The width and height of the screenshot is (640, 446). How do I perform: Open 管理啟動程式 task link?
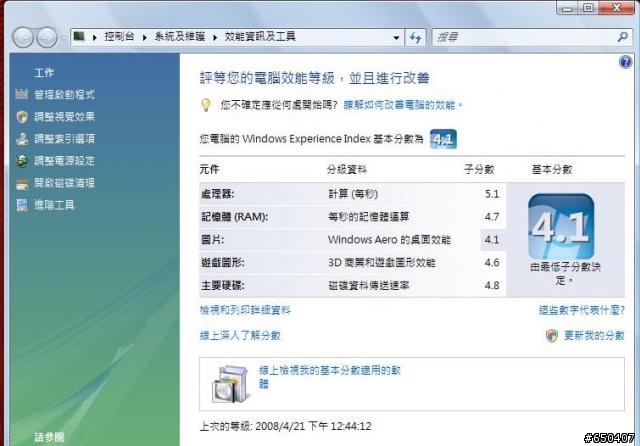pos(64,95)
